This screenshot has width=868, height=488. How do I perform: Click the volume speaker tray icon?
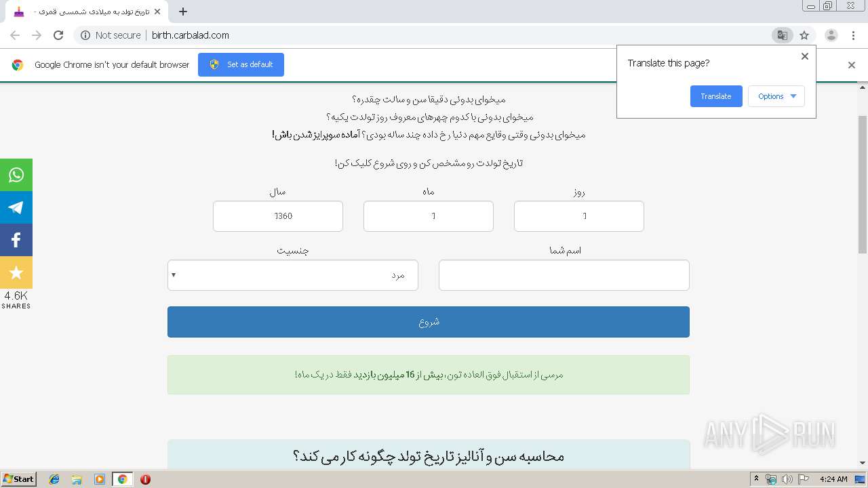787,479
